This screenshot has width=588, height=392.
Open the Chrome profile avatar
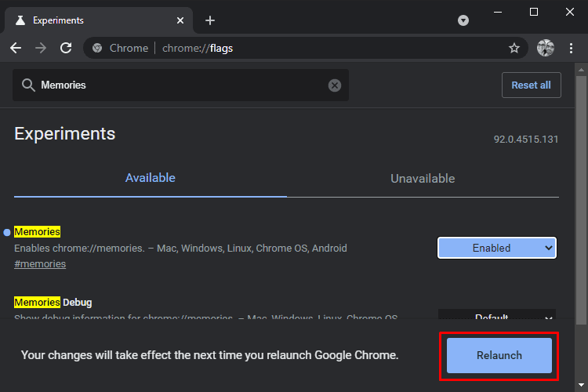click(545, 48)
